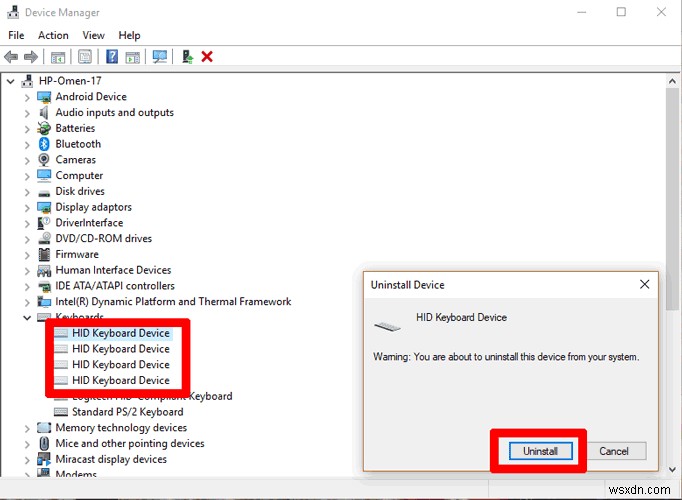Click the DVD/CD-ROM drives disc icon

tap(44, 239)
